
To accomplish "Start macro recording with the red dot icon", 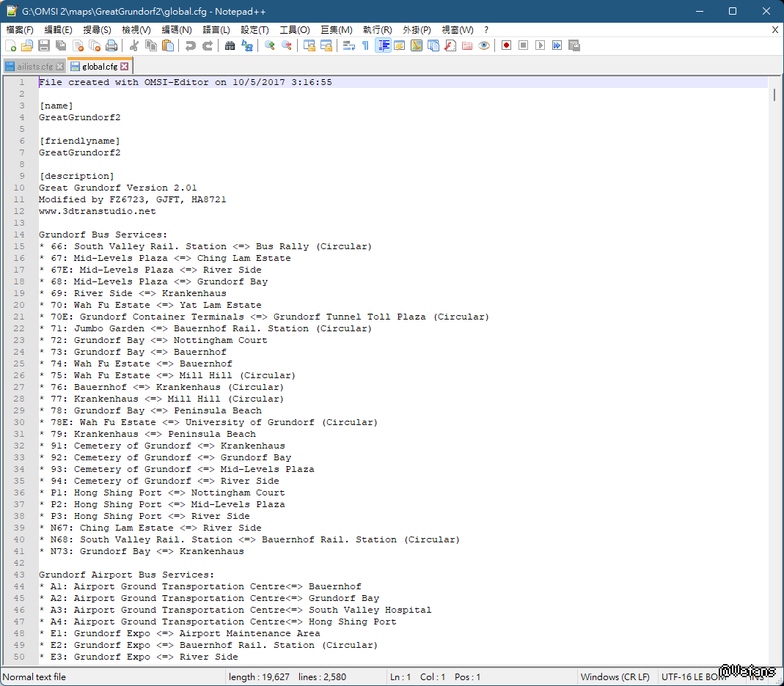I will (506, 45).
